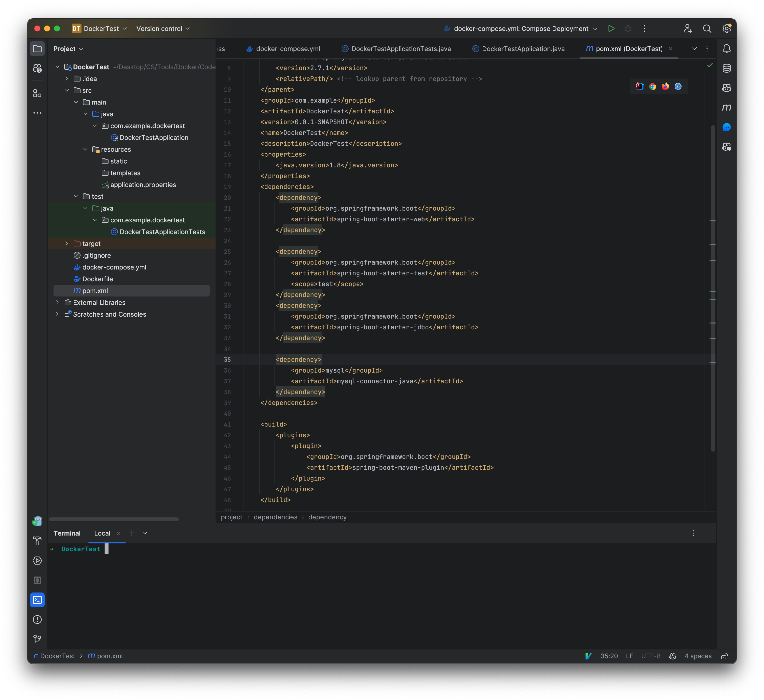Click the editor vertical scrollbar
Screen dimensions: 764x700
pos(712,288)
